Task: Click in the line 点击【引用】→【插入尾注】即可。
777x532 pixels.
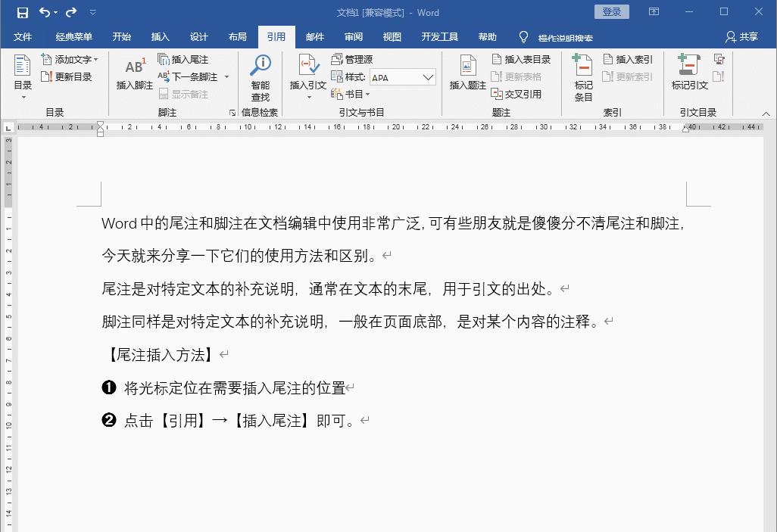Action: coord(239,421)
